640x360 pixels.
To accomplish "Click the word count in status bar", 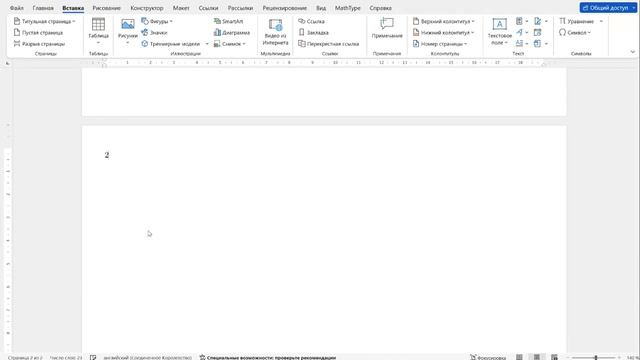I will pyautogui.click(x=66, y=357).
